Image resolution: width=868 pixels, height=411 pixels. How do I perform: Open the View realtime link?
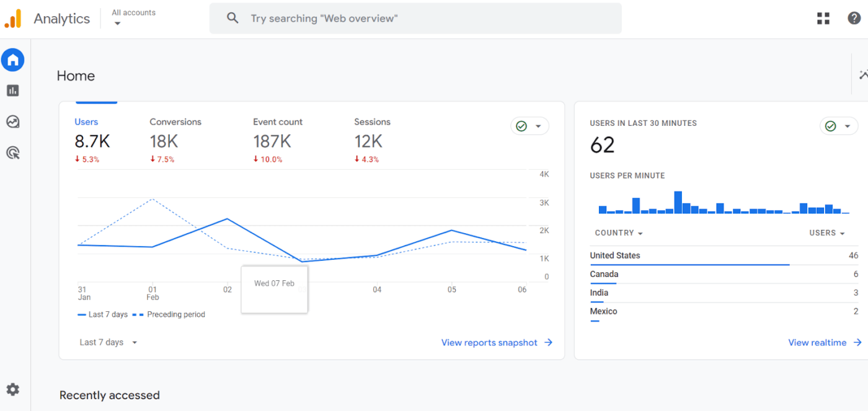point(817,342)
